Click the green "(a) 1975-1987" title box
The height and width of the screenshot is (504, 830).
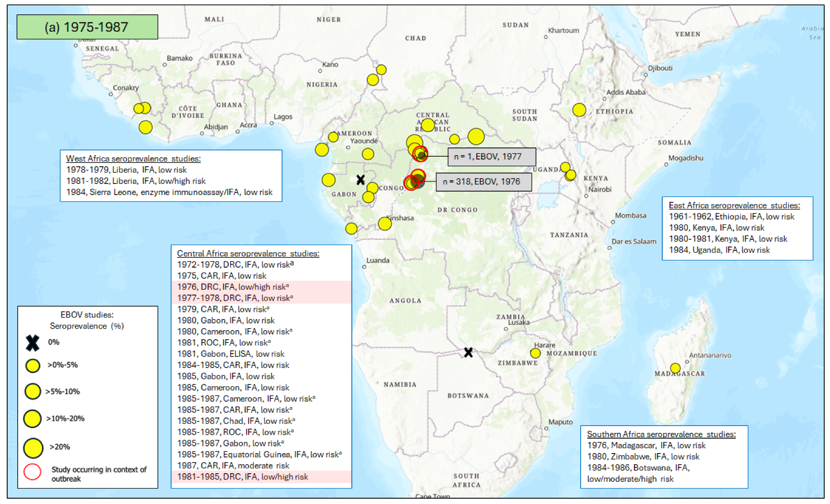[87, 27]
